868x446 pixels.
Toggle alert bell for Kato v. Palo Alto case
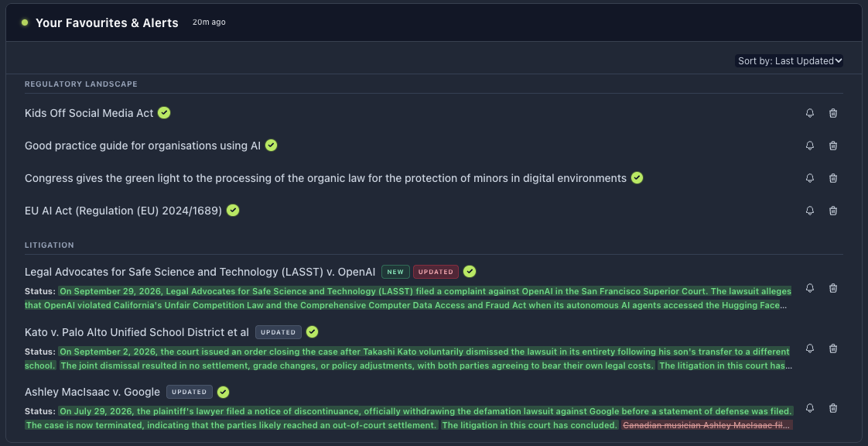click(x=810, y=348)
